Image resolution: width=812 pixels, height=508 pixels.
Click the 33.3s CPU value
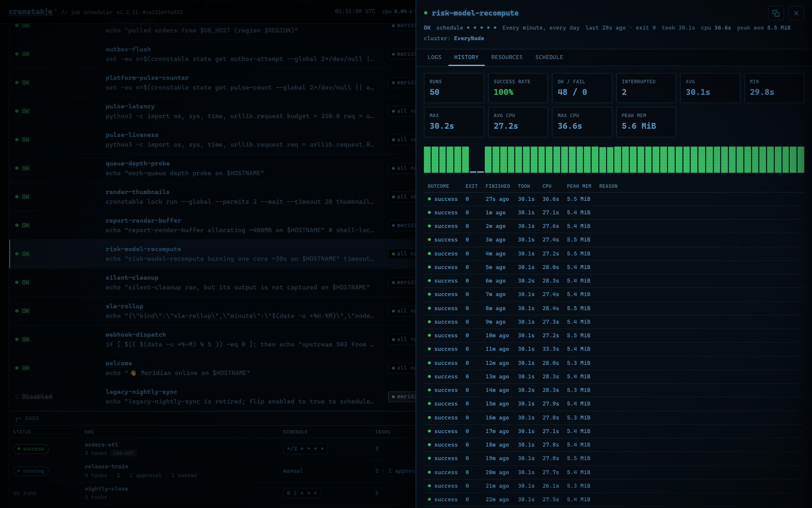tap(551, 349)
